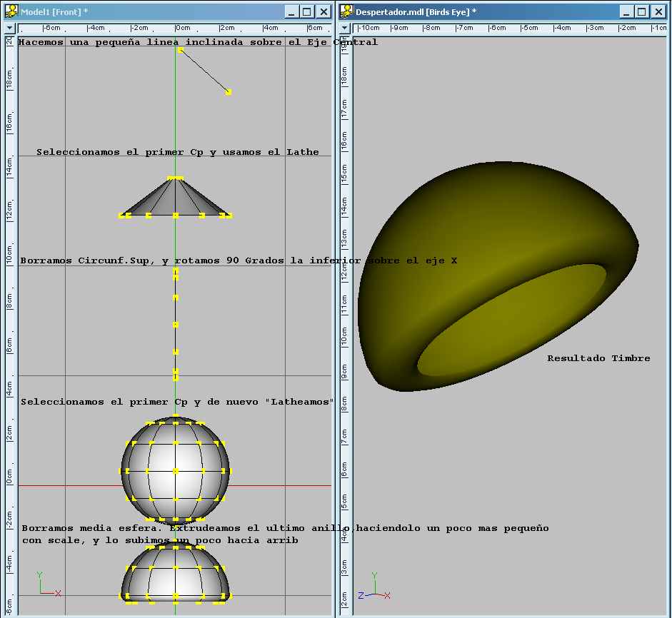Click the XY axis gizmo in Front window
Viewport: 672px width, 618px height.
click(49, 584)
